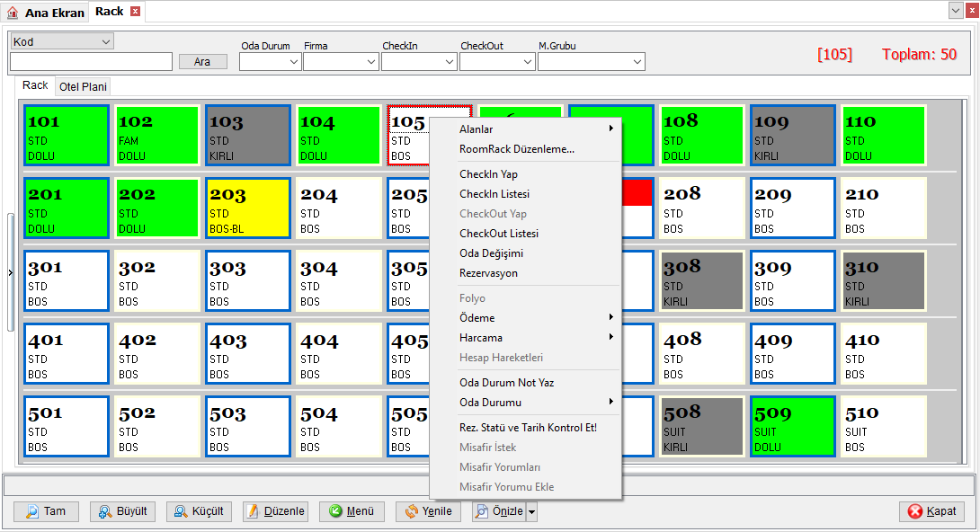
Task: Switch to the Ana Ekran tab
Action: [46, 13]
